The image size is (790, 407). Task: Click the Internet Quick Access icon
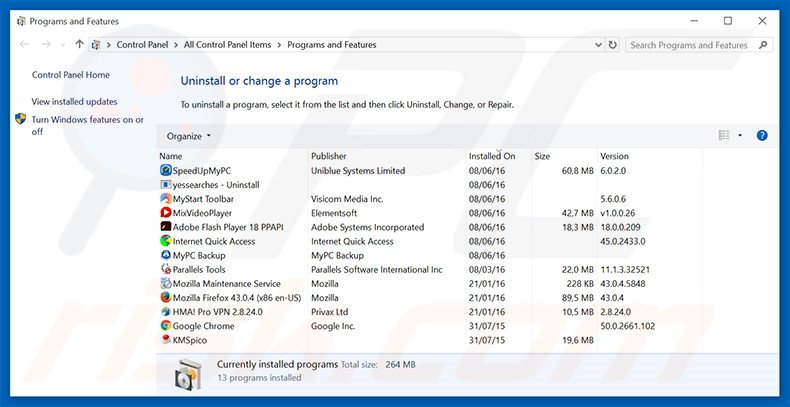point(166,241)
